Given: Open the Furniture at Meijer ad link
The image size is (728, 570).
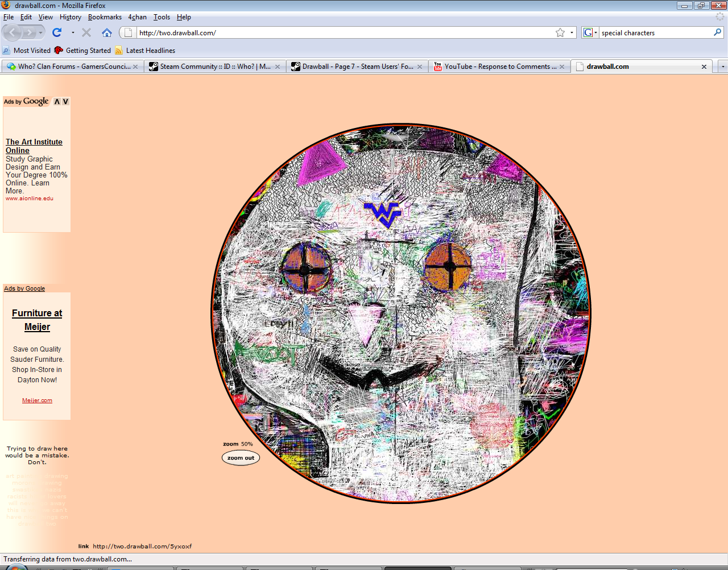Looking at the screenshot, I should (37, 320).
